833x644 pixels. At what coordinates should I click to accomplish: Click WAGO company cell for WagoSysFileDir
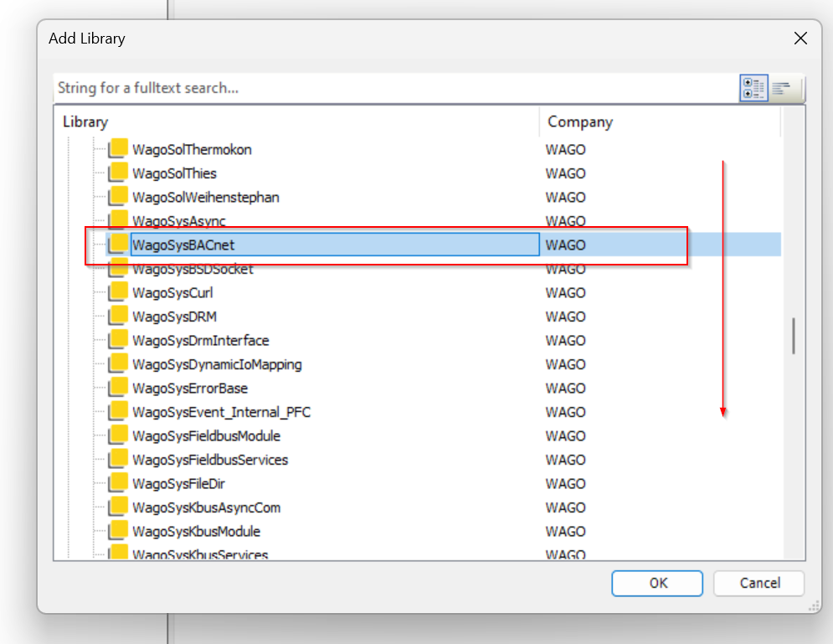565,484
